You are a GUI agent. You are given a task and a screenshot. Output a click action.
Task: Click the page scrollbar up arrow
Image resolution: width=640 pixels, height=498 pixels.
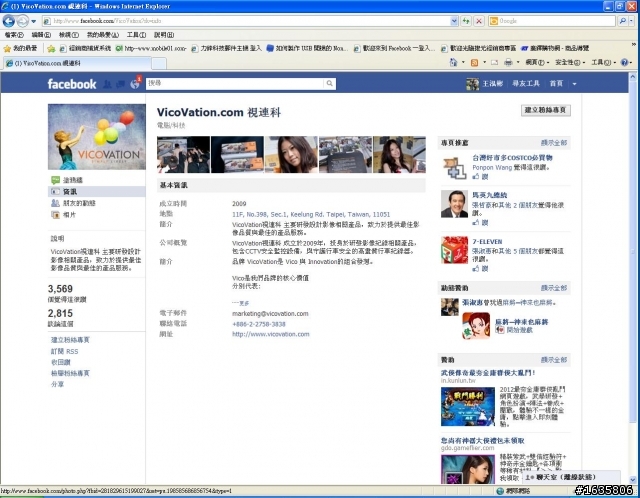(x=633, y=76)
